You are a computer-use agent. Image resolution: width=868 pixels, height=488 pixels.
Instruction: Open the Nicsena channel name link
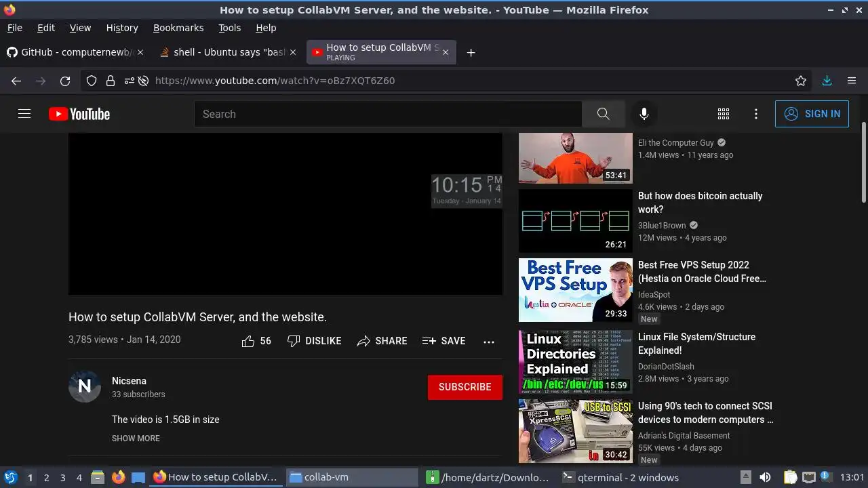(x=129, y=381)
